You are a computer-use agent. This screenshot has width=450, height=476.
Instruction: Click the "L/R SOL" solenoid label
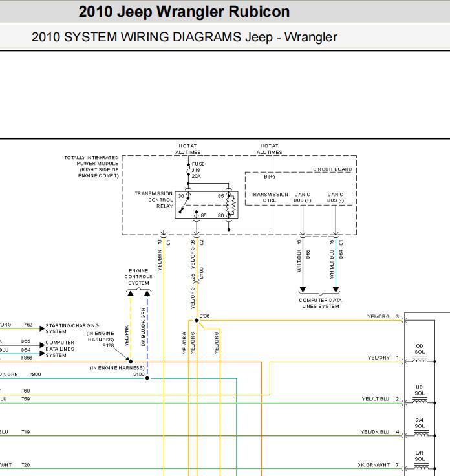tap(420, 456)
